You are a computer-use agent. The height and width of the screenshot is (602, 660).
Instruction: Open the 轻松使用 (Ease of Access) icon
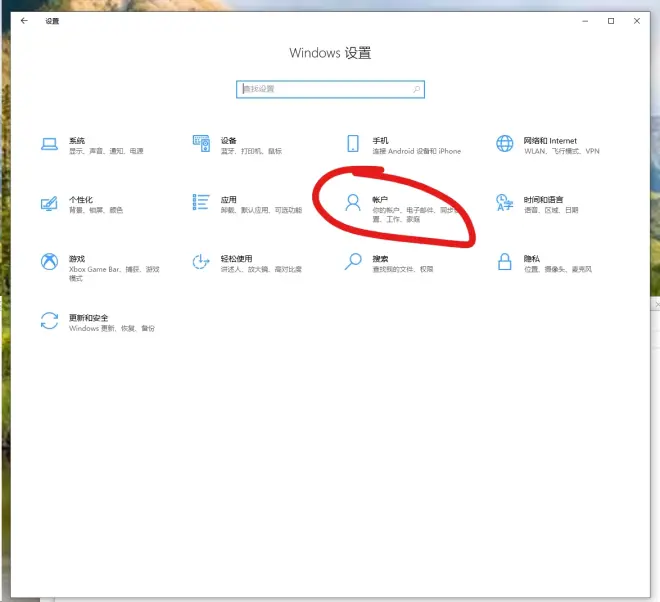(201, 261)
